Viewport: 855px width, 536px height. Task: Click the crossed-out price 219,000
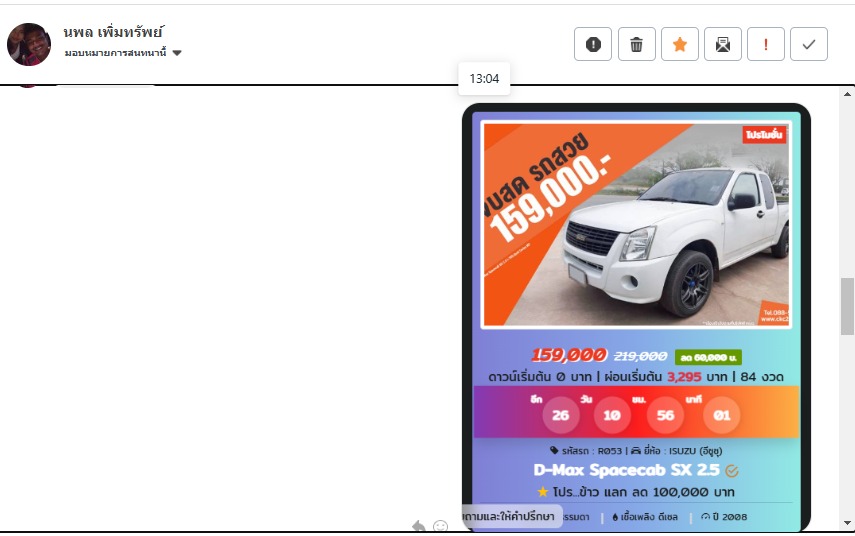coord(640,357)
